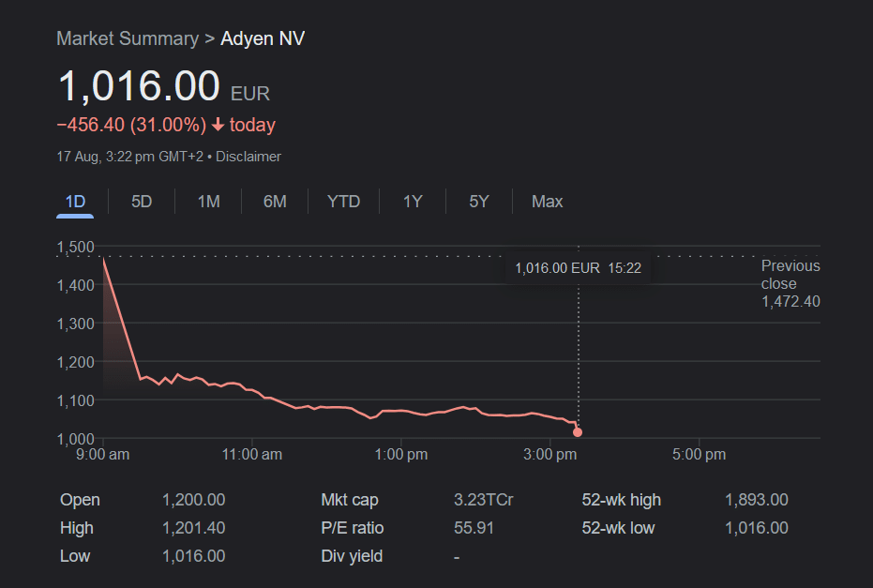Image resolution: width=873 pixels, height=588 pixels.
Task: Click the Div yield label
Action: [x=352, y=556]
